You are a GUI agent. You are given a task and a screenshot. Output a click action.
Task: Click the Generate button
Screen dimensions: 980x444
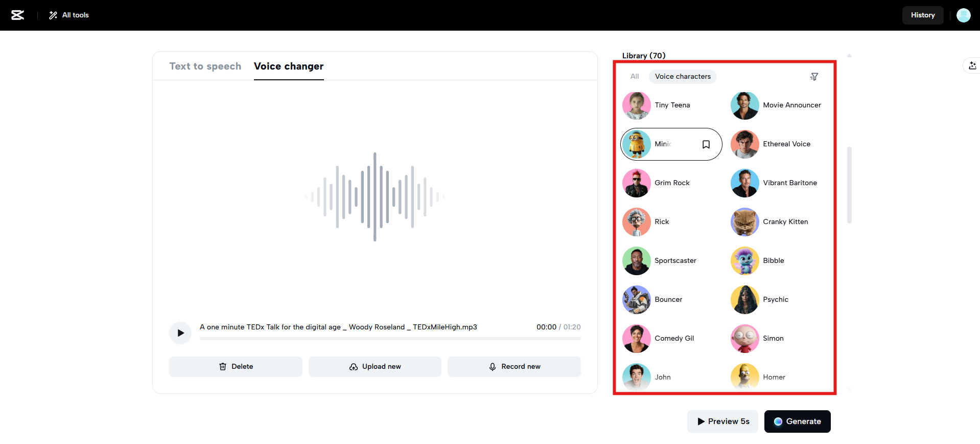(x=797, y=421)
